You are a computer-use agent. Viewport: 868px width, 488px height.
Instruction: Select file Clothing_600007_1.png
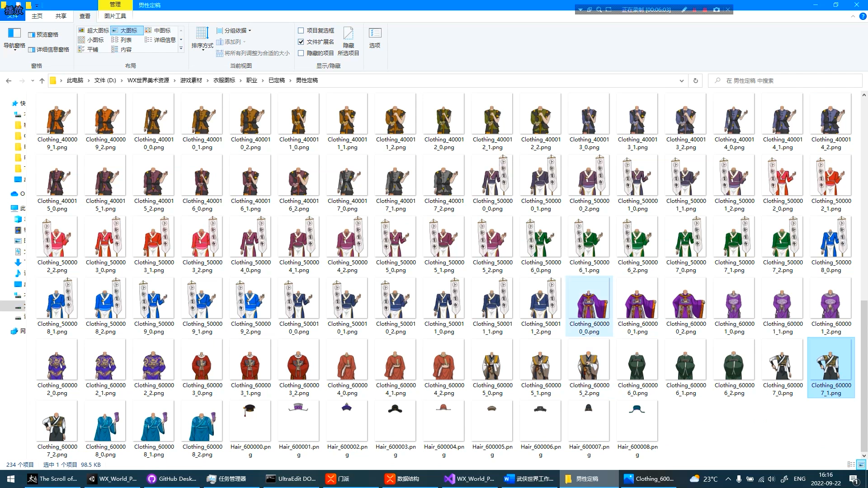click(831, 367)
